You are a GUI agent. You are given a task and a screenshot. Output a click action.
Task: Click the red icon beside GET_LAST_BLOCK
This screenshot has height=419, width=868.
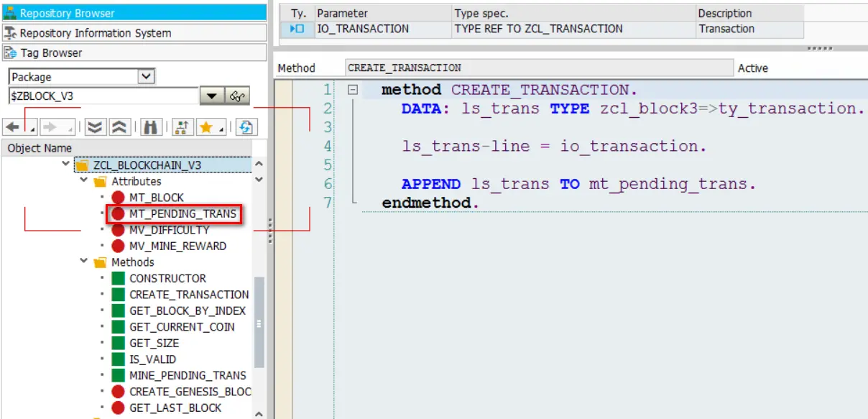118,408
